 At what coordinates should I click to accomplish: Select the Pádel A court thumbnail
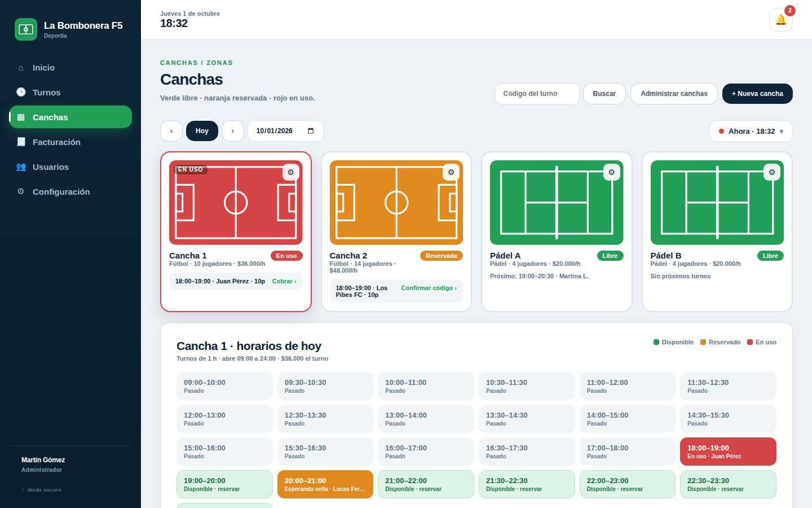[x=557, y=203]
